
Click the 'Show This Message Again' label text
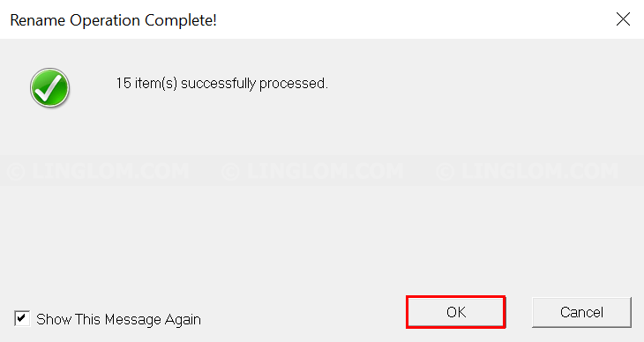click(118, 319)
